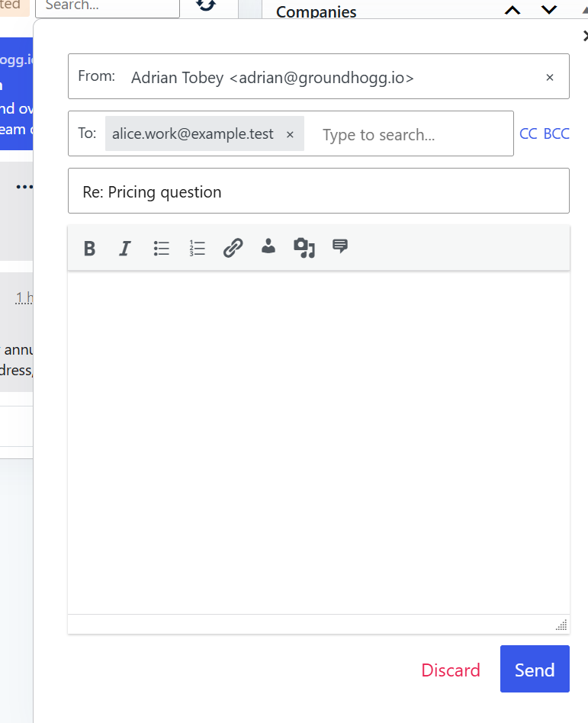Click inside the email body editor
This screenshot has height=723, width=588.
click(319, 442)
